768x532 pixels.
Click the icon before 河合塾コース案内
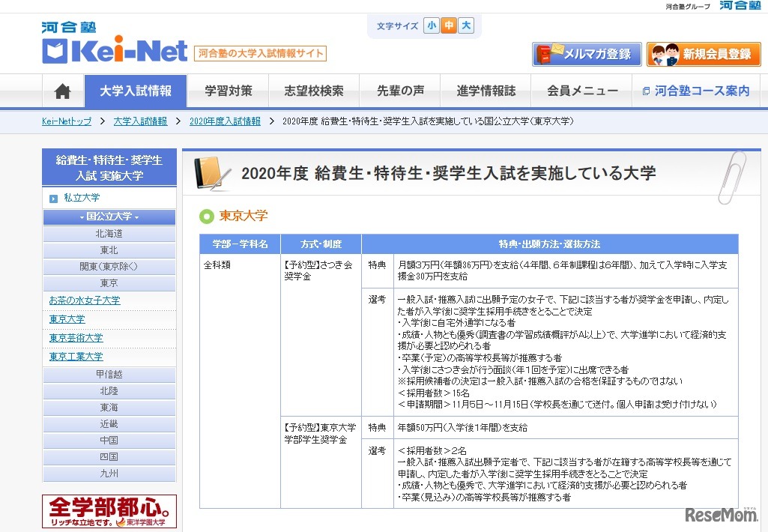tap(647, 91)
